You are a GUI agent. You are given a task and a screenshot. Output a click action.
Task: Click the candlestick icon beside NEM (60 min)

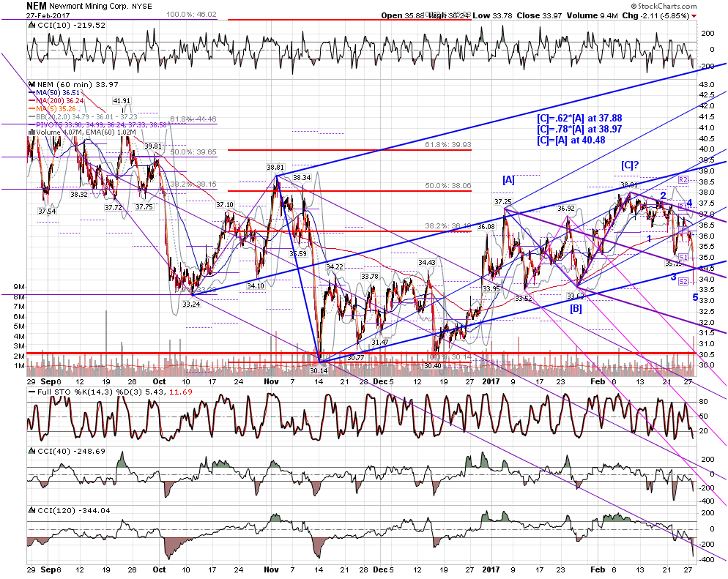coord(31,84)
